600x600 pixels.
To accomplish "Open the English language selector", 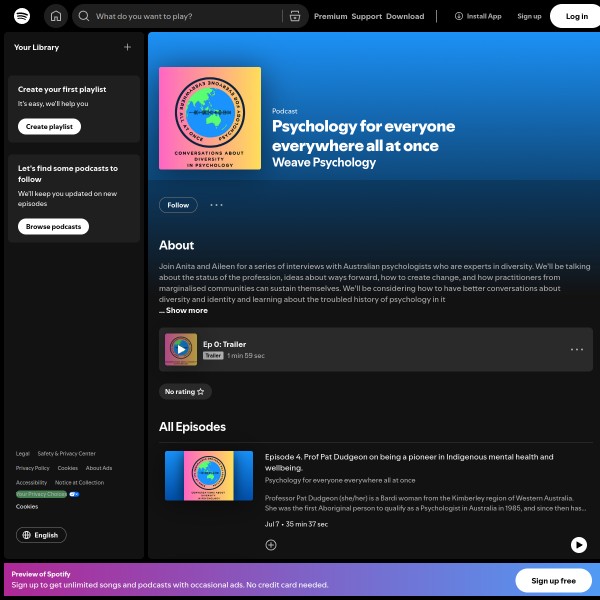I will pyautogui.click(x=41, y=535).
